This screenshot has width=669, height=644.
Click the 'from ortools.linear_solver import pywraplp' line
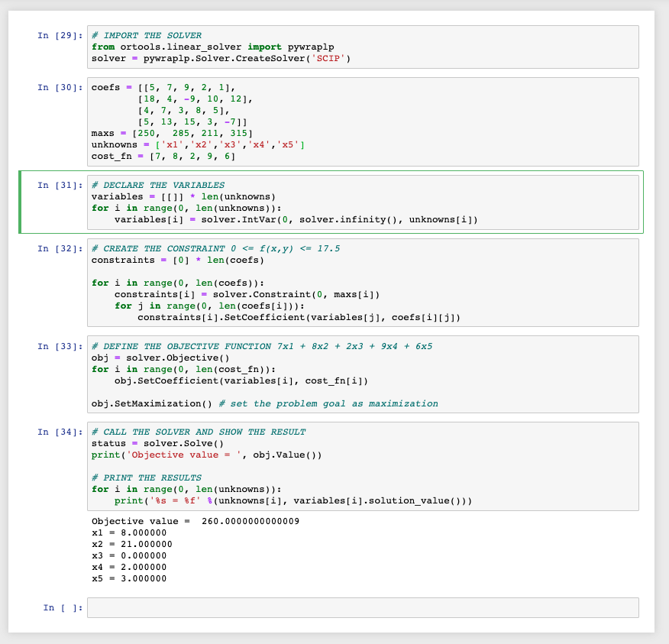[212, 47]
